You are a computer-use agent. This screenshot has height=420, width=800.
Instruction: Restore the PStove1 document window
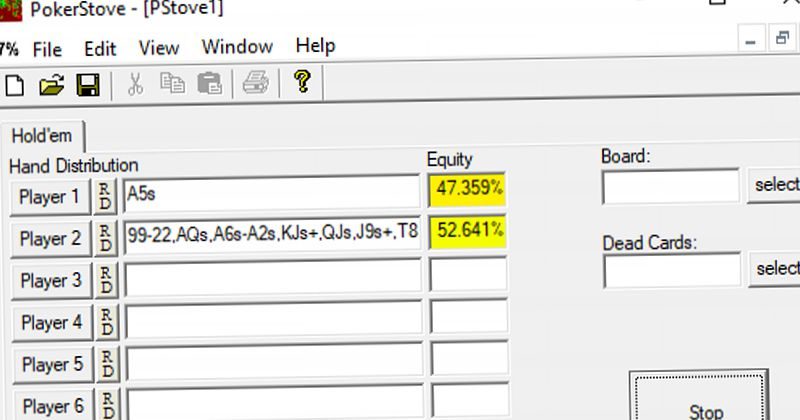[783, 38]
